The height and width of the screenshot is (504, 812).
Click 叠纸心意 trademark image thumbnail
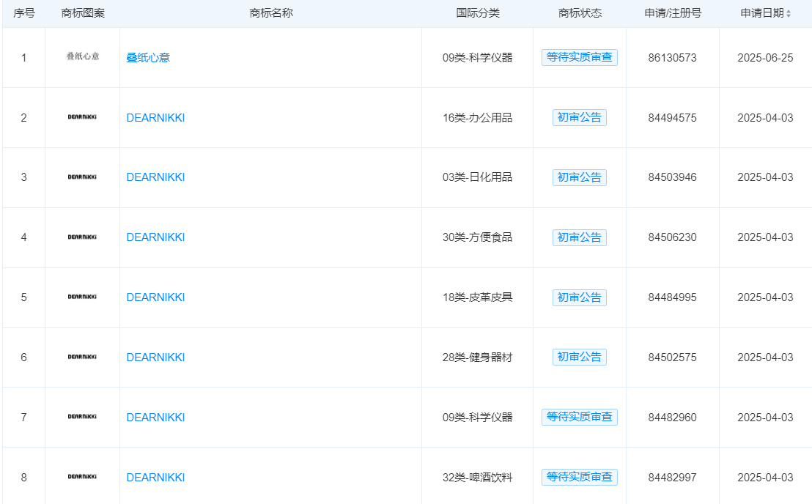[82, 56]
